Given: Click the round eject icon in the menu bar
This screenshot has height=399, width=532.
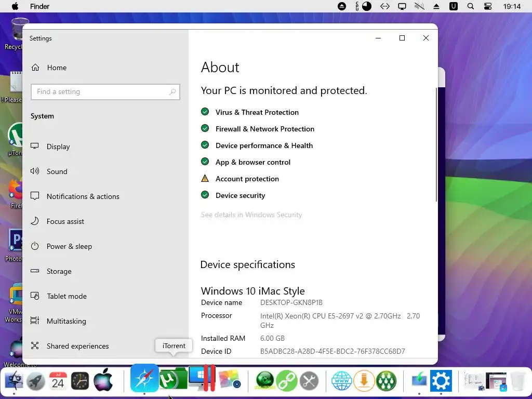Looking at the screenshot, I should [x=342, y=6].
